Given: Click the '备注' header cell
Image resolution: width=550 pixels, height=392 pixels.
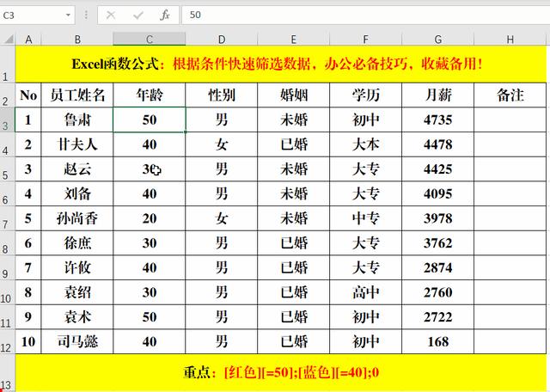Looking at the screenshot, I should (x=510, y=95).
